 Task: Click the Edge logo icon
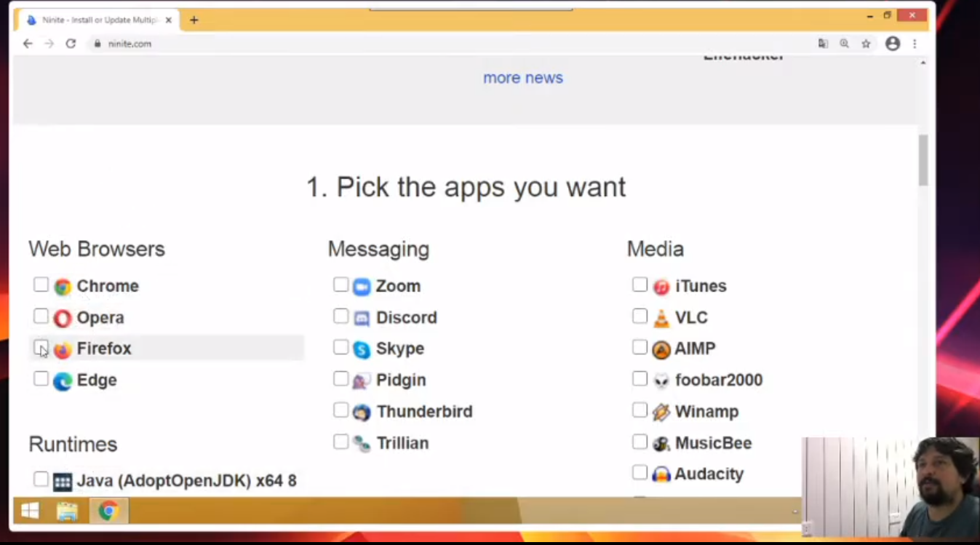tap(63, 381)
